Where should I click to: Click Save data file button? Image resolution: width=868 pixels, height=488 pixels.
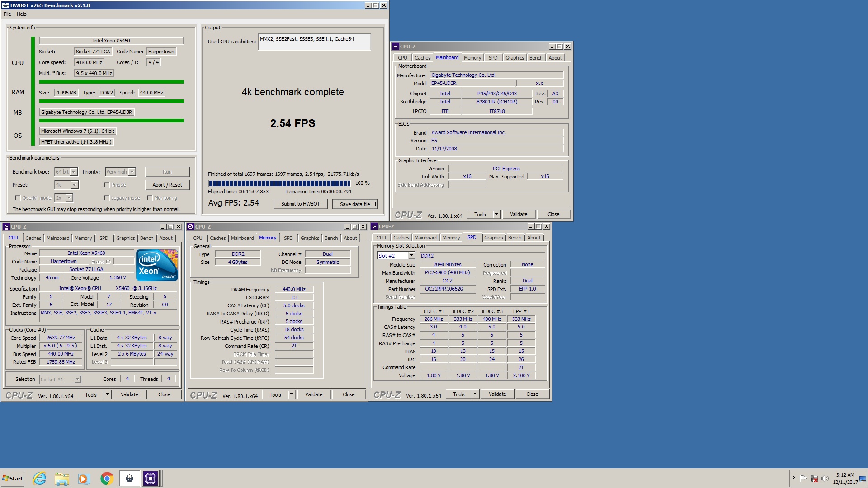(355, 204)
